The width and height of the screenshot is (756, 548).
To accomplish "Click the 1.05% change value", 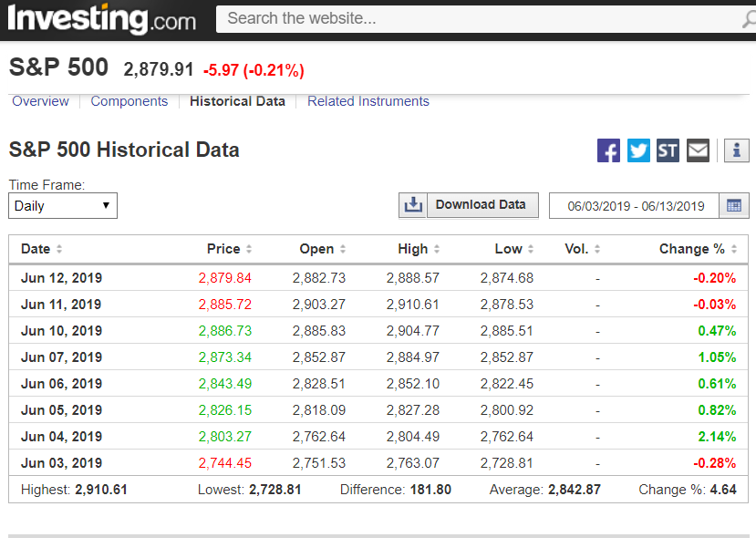I will click(717, 357).
